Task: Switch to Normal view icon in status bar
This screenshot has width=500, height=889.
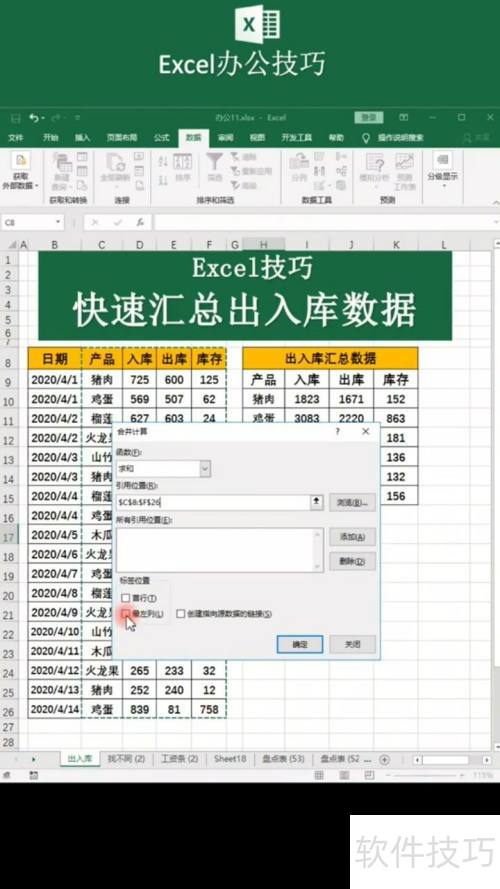Action: (x=320, y=774)
